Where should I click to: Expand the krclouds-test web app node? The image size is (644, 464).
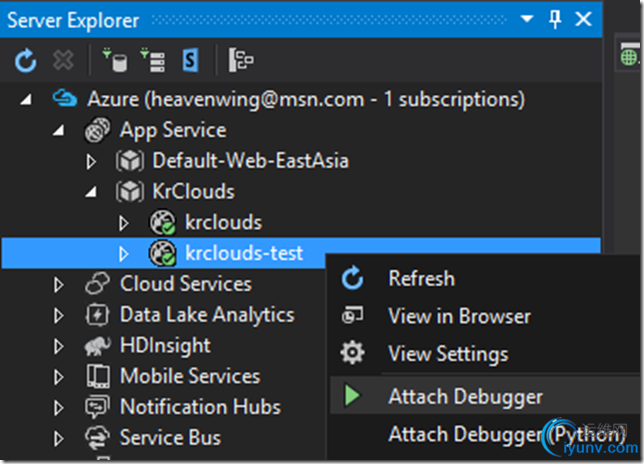click(123, 254)
